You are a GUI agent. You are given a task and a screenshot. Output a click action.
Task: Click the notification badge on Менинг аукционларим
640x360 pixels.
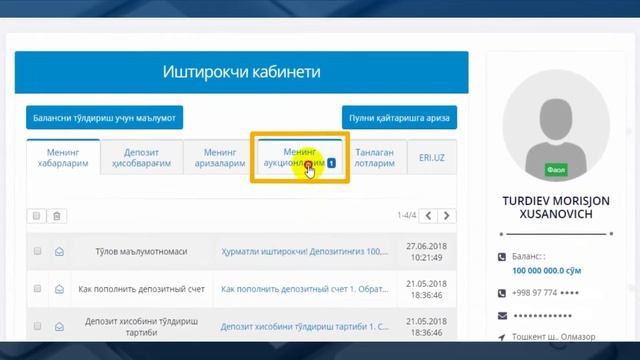331,163
